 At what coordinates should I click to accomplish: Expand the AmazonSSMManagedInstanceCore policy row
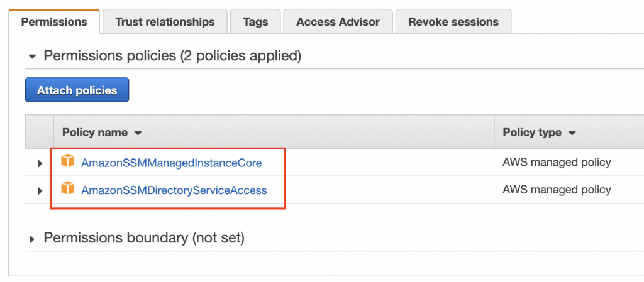pos(40,163)
